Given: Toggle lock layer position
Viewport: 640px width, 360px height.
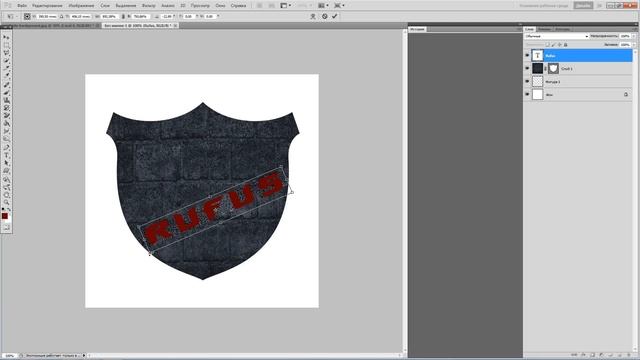Looking at the screenshot, I should [x=559, y=44].
